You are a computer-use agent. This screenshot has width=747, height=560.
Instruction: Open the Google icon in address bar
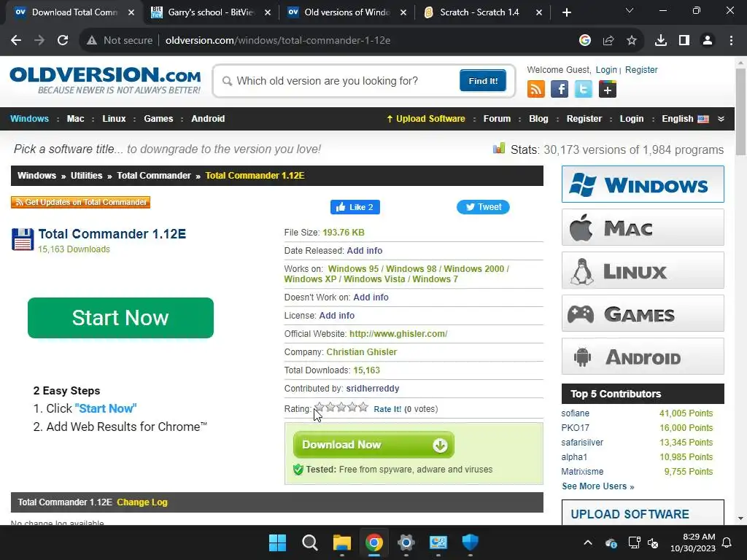[x=585, y=41]
